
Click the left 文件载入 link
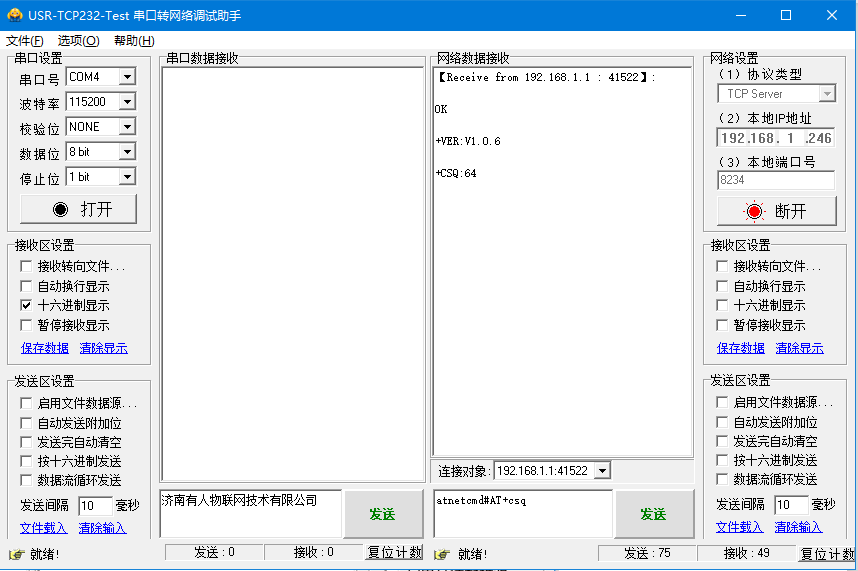(x=43, y=527)
